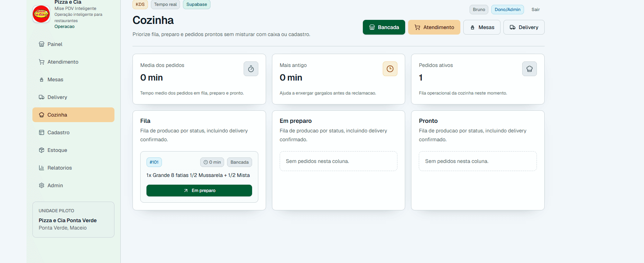Click the Atendimento cart icon in sidebar
644x263 pixels.
[x=42, y=62]
